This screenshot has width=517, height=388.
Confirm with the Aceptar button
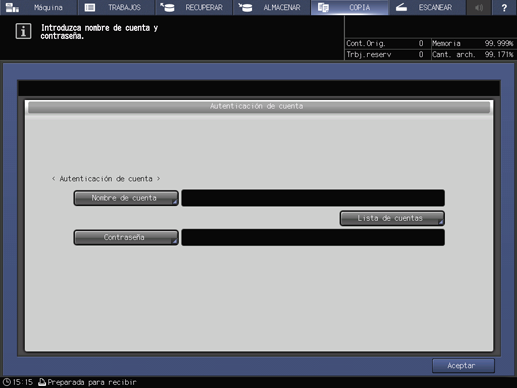pyautogui.click(x=463, y=366)
